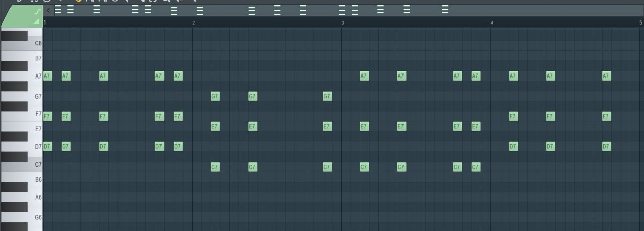Select the last D7 note in bar 4
The height and width of the screenshot is (231, 644).
[606, 146]
